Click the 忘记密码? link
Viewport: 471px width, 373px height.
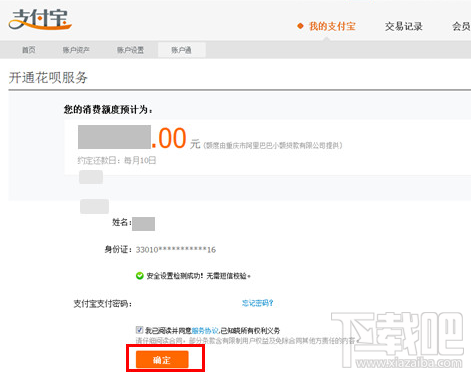point(257,303)
